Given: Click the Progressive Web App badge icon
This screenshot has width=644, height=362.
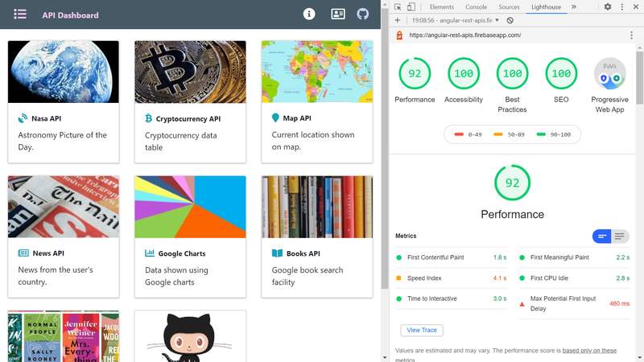Looking at the screenshot, I should pyautogui.click(x=609, y=73).
